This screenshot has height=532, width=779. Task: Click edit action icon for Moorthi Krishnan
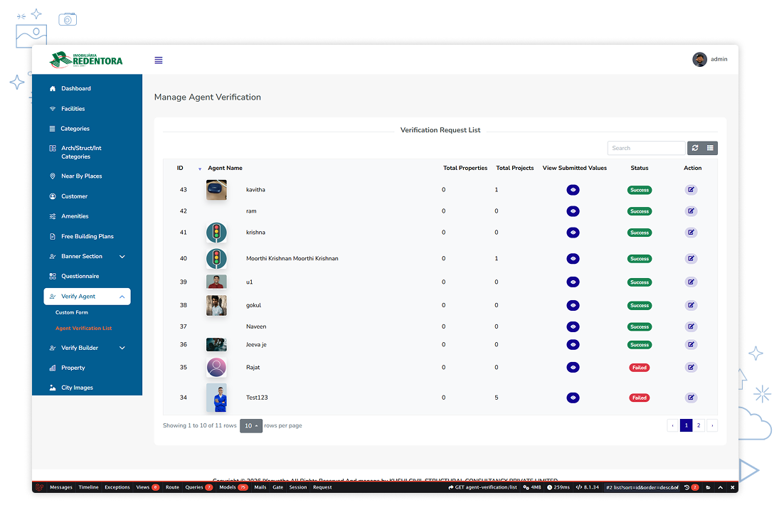tap(691, 258)
